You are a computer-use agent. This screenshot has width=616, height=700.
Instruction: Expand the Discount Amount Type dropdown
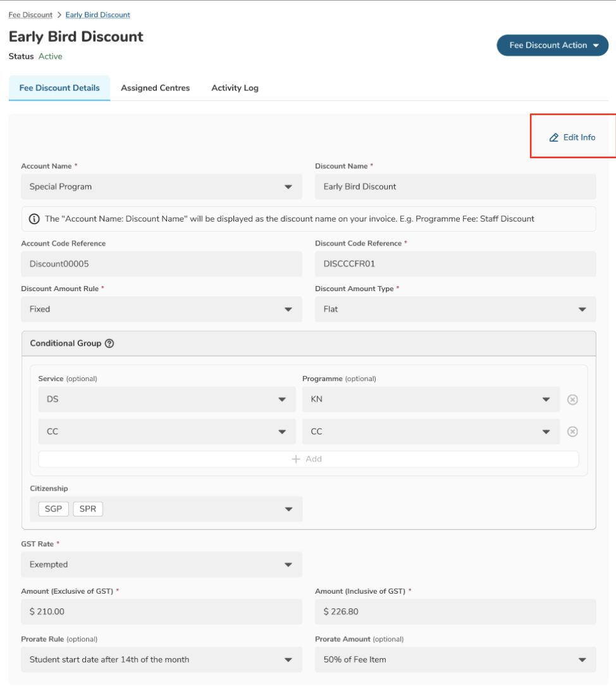(x=582, y=309)
